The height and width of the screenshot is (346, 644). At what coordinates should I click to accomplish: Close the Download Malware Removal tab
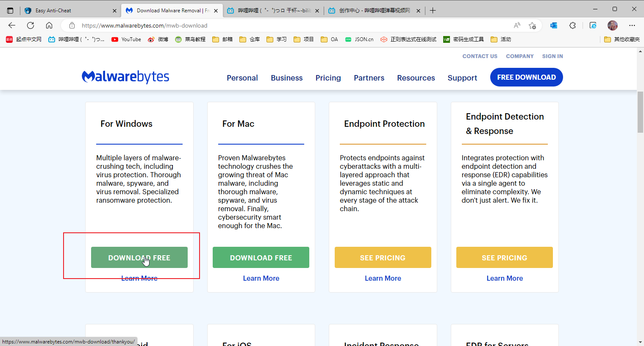tap(216, 11)
